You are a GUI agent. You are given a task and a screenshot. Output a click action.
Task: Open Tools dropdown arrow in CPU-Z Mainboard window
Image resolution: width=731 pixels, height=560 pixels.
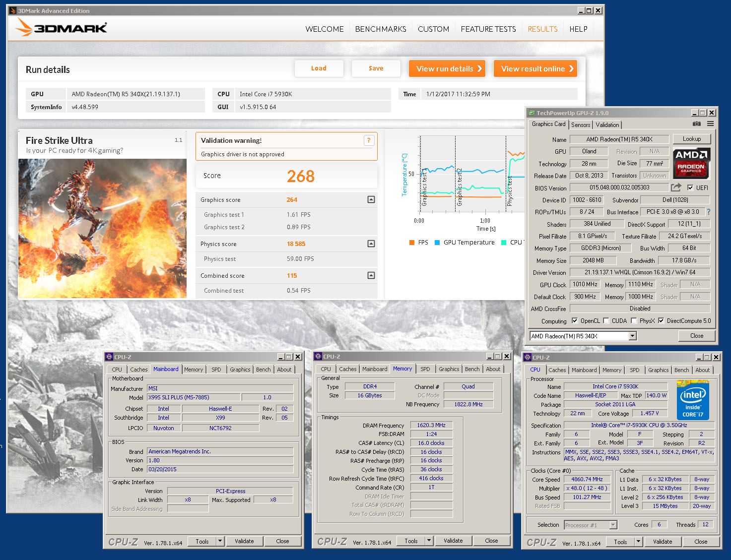220,541
